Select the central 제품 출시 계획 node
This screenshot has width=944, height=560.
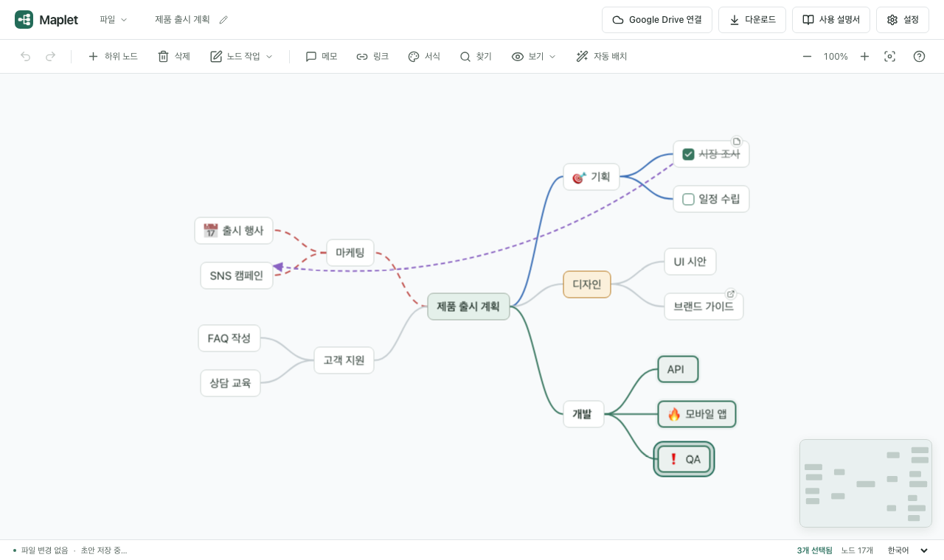468,307
